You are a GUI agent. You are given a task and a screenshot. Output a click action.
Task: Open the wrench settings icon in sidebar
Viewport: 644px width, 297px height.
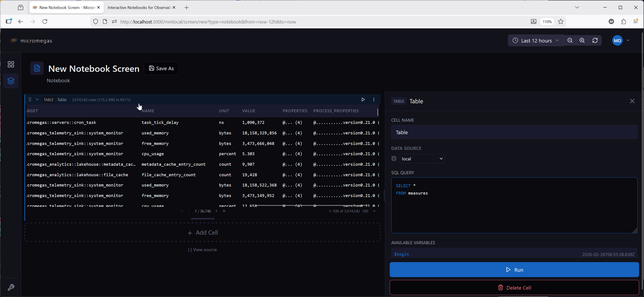[11, 288]
